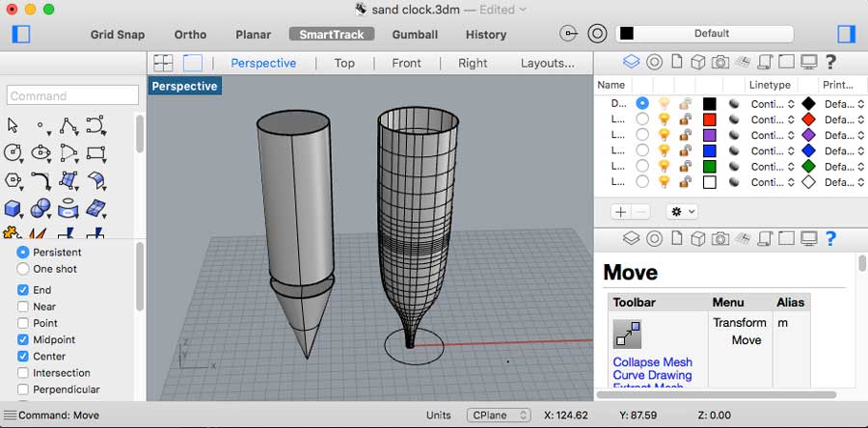Click the camera icon in the upper panel tabs
The width and height of the screenshot is (868, 428).
click(x=720, y=63)
